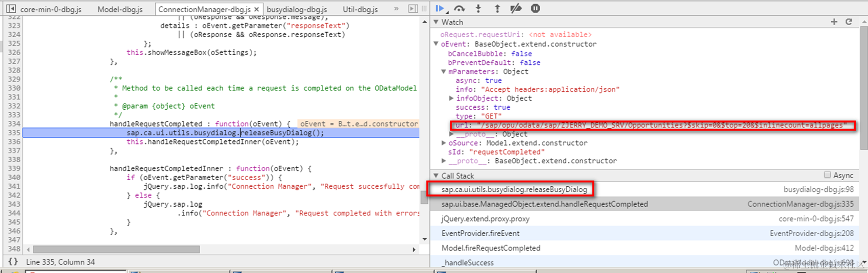Step over next function call
The height and width of the screenshot is (273, 868).
[460, 8]
